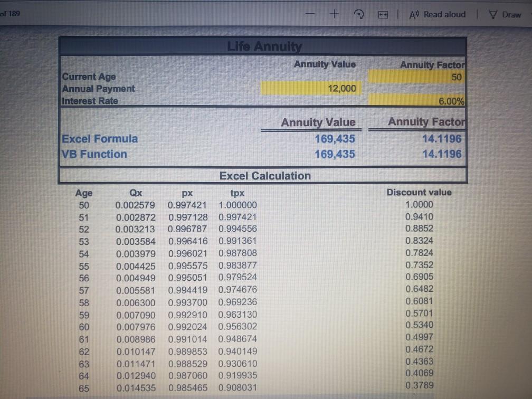532x399 pixels.
Task: Select the Qx column header
Action: coord(136,193)
